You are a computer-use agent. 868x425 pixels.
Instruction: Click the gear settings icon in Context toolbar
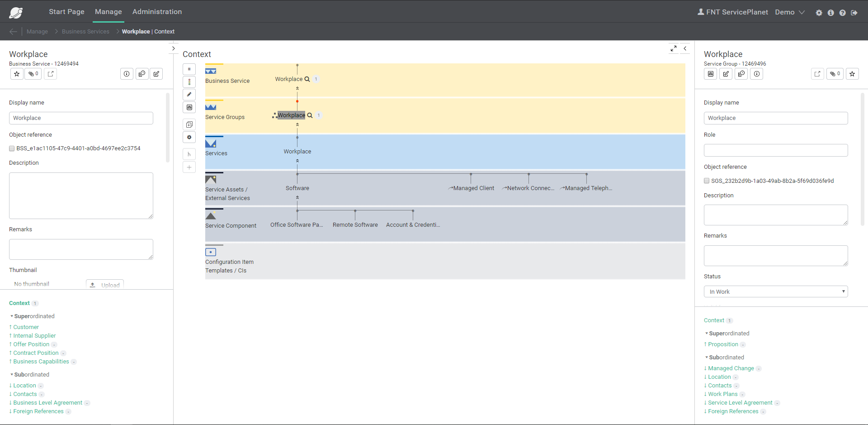point(189,137)
